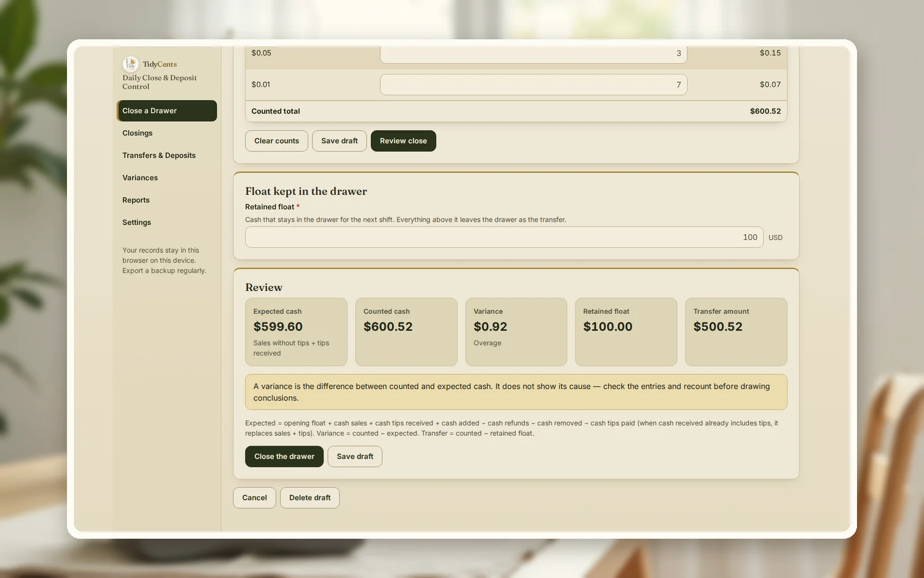Screen dimensions: 924x578
Task: Open Settings from the sidebar
Action: [167, 223]
